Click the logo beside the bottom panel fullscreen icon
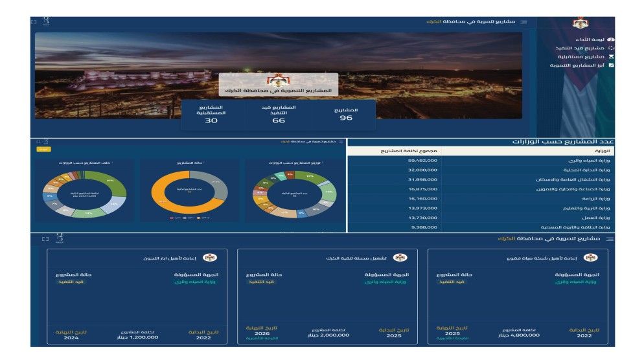The height and width of the screenshot is (362, 644). 60,238
